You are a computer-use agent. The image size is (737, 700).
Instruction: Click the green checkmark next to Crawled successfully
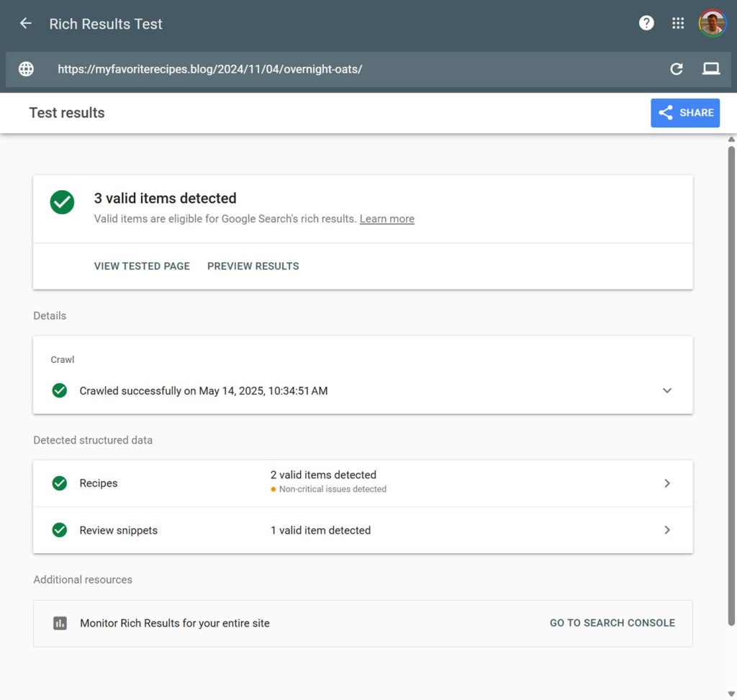tap(60, 390)
